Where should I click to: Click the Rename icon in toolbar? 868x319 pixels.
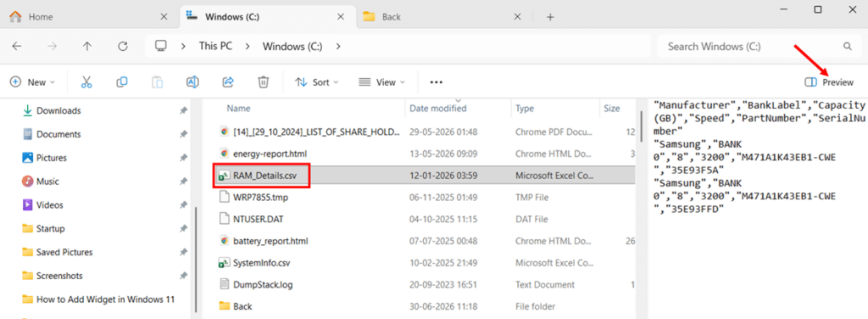(x=192, y=82)
